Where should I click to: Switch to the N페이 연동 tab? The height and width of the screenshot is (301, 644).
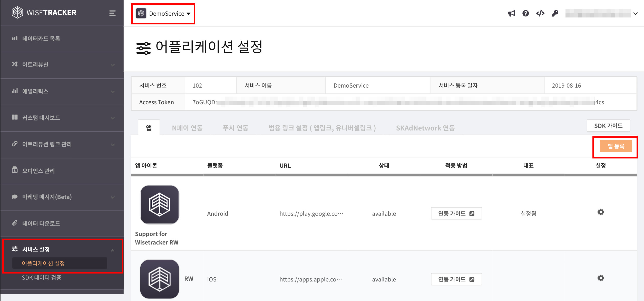pos(187,128)
